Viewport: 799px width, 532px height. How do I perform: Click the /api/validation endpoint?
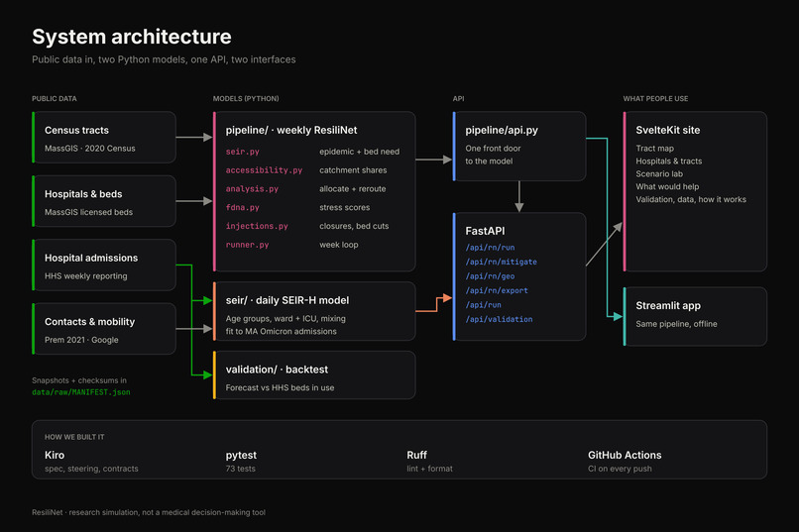(499, 319)
